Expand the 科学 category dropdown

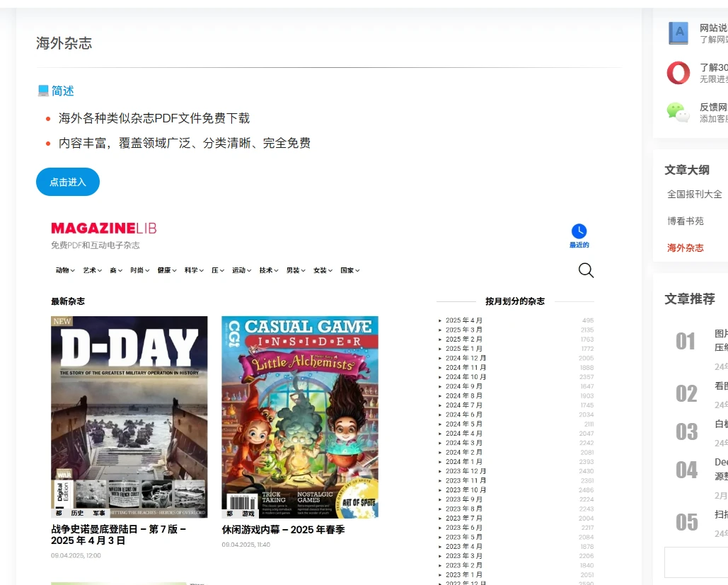click(x=194, y=270)
